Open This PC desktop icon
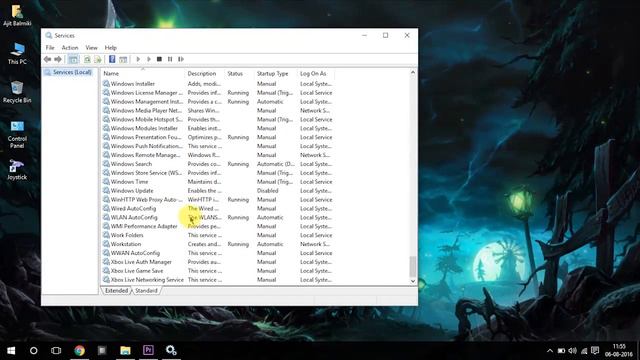 (x=17, y=53)
